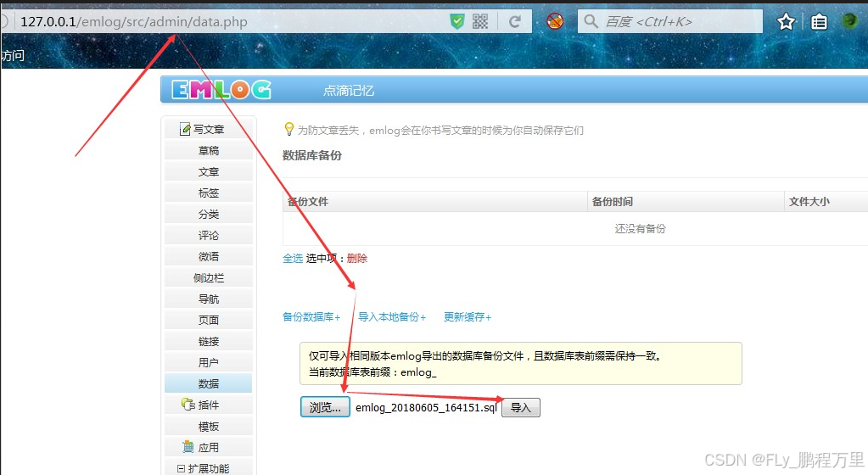
Task: Open the bookmarks list icon
Action: [819, 21]
